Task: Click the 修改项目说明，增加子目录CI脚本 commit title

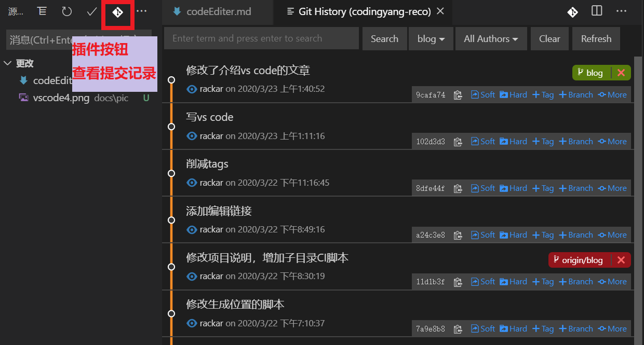Action: (x=267, y=258)
